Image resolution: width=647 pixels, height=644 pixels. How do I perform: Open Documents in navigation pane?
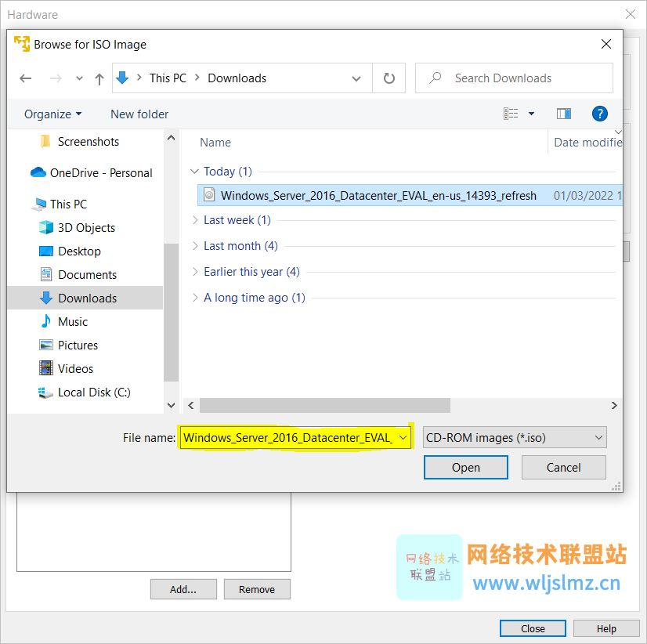click(79, 274)
